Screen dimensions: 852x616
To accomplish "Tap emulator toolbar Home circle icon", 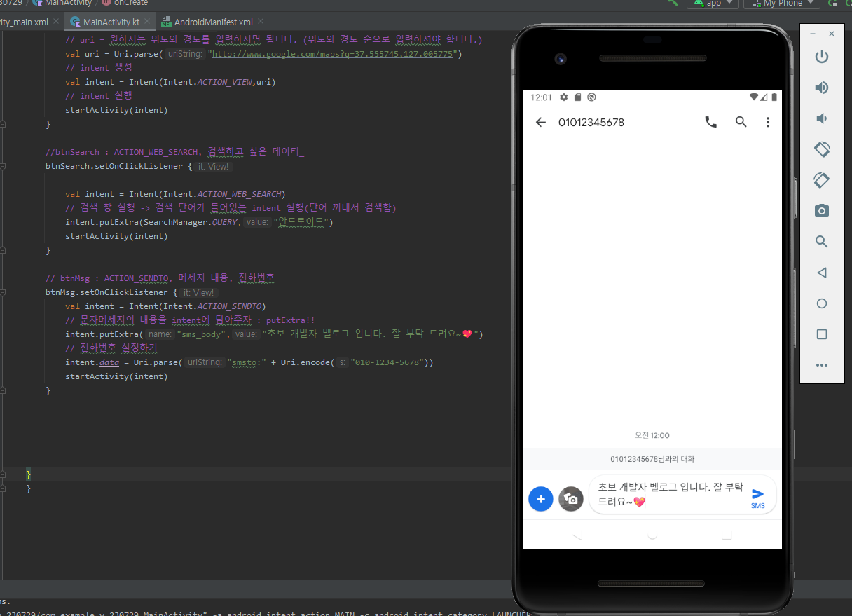I will click(x=822, y=303).
